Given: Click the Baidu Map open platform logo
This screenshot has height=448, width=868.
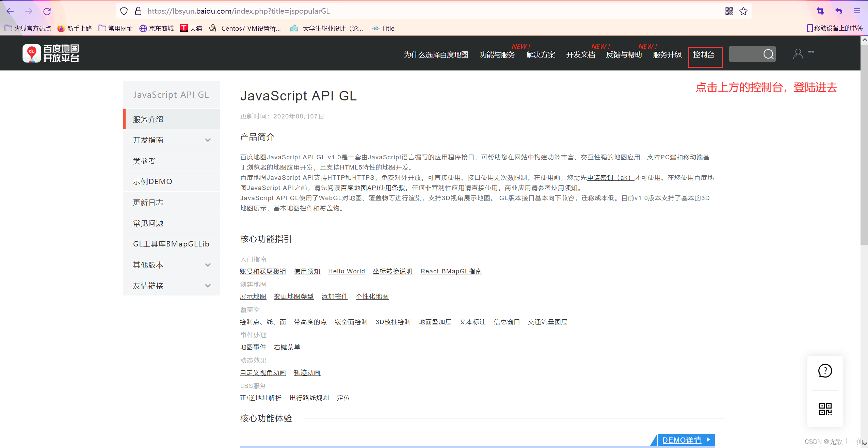Looking at the screenshot, I should (51, 53).
